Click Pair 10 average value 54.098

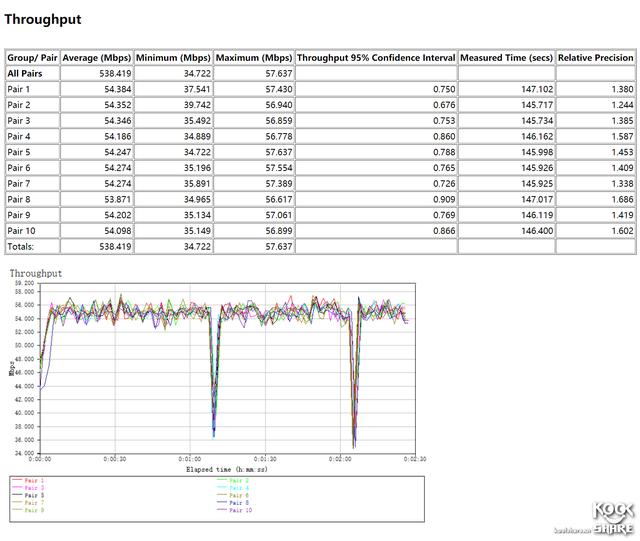pos(118,231)
